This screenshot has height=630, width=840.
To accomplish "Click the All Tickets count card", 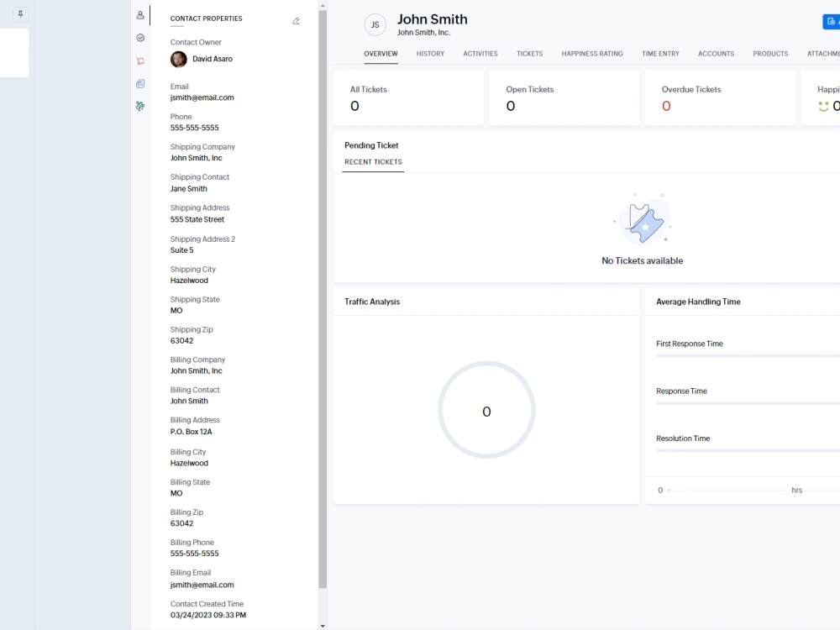I will pyautogui.click(x=408, y=98).
